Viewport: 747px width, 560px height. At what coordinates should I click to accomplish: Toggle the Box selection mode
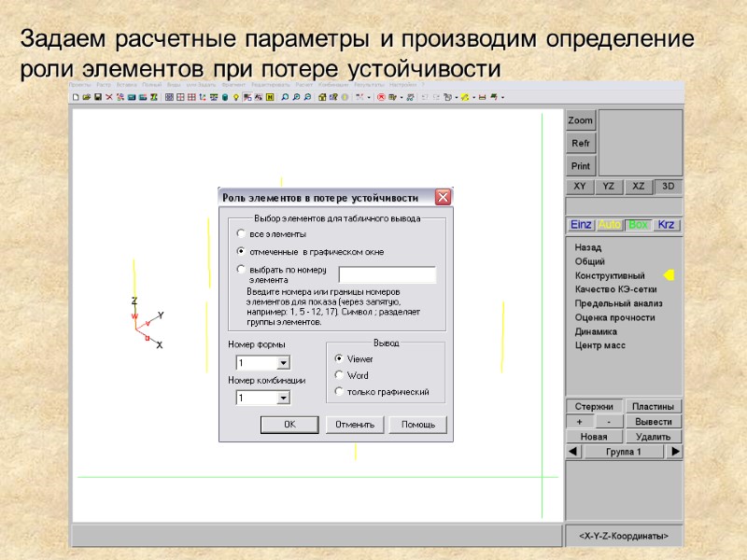coord(638,224)
